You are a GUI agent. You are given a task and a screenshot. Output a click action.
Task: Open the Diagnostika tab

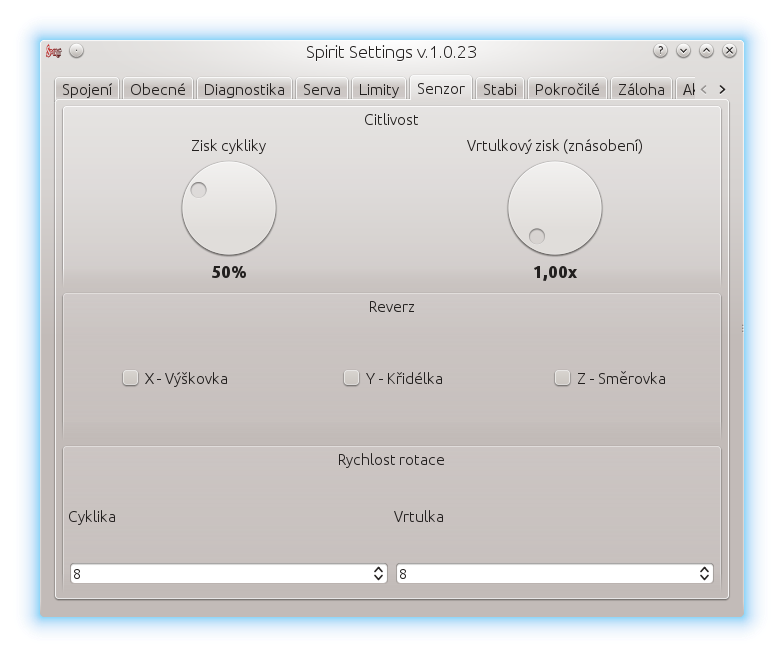244,89
